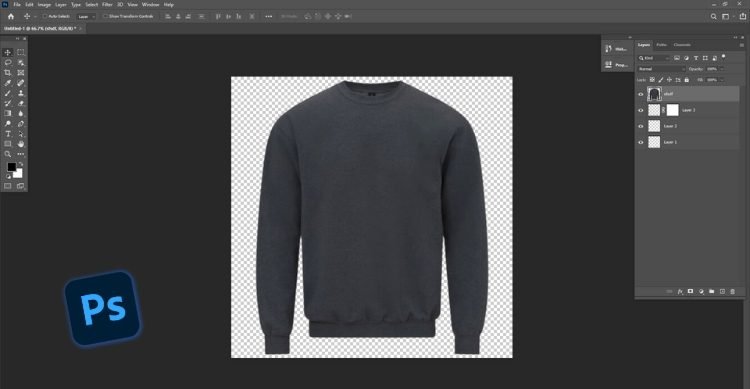The width and height of the screenshot is (750, 389).
Task: Select the Eyedropper tool
Action: pos(8,83)
